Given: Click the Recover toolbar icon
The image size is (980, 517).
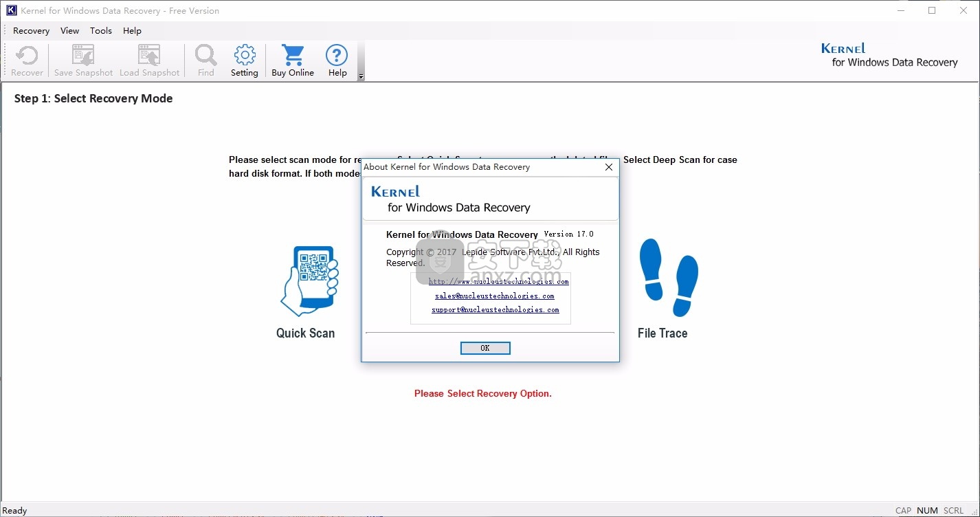Looking at the screenshot, I should tap(27, 56).
